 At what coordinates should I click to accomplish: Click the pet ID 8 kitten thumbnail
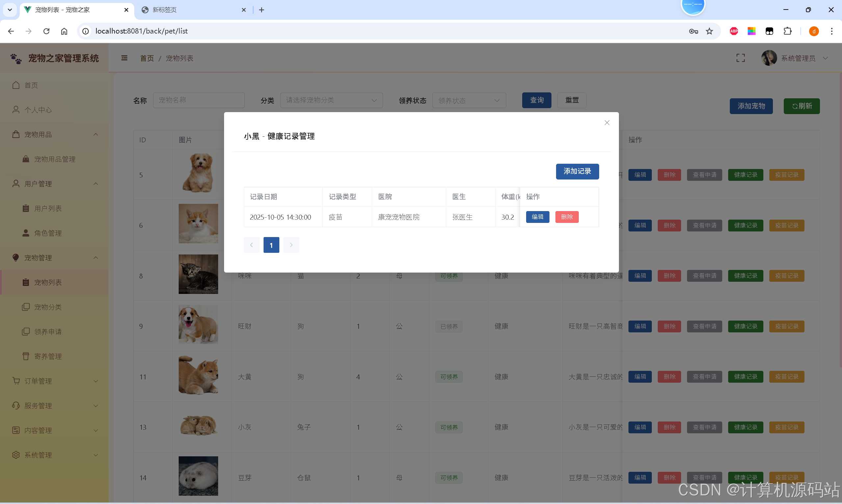[198, 274]
